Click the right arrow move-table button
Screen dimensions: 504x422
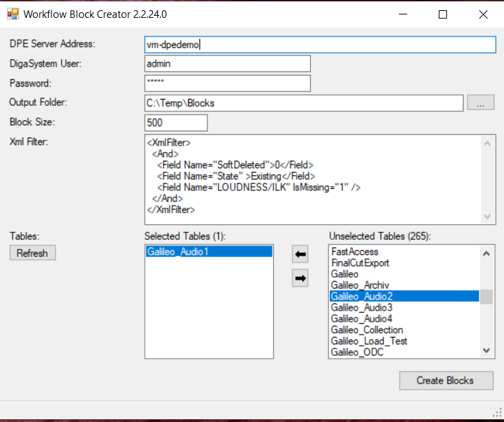pos(300,278)
